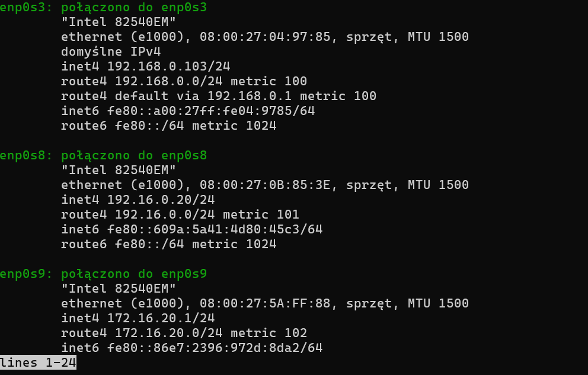
Task: Click the first "Intel 82540EM" device name
Action: tap(119, 23)
